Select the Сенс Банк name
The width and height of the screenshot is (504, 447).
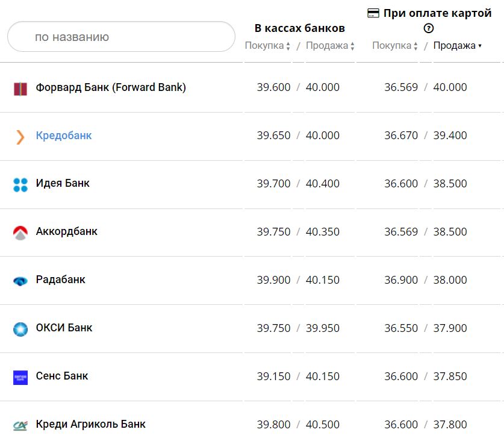point(62,376)
